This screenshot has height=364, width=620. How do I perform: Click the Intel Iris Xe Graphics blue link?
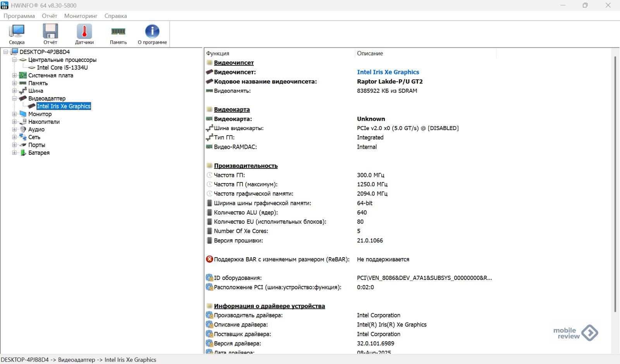pos(388,72)
